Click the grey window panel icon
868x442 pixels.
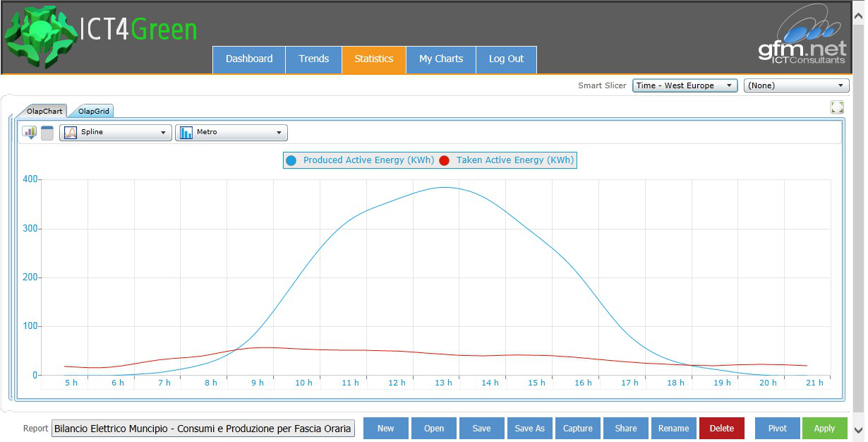pyautogui.click(x=47, y=133)
